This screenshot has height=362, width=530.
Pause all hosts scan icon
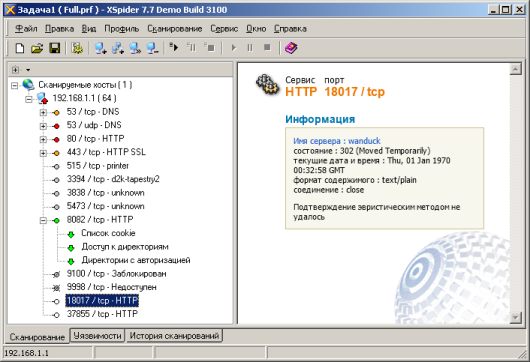coord(192,48)
